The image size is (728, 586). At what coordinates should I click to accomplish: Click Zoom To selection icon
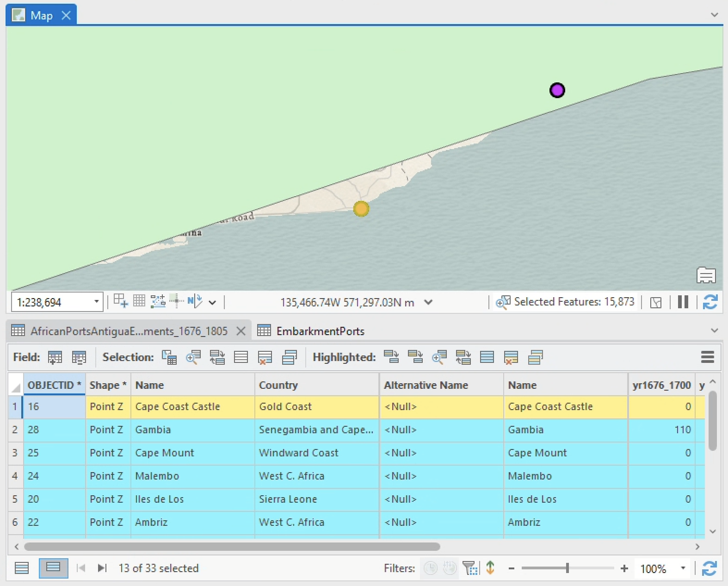pyautogui.click(x=193, y=357)
